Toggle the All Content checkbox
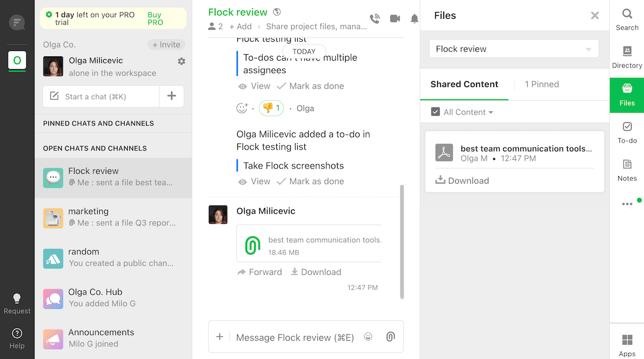The height and width of the screenshot is (359, 644). [436, 112]
